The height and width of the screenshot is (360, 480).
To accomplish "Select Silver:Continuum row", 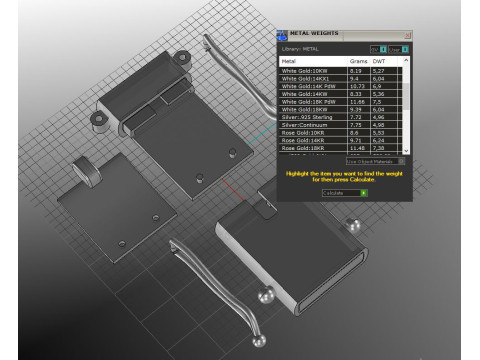I will point(340,125).
